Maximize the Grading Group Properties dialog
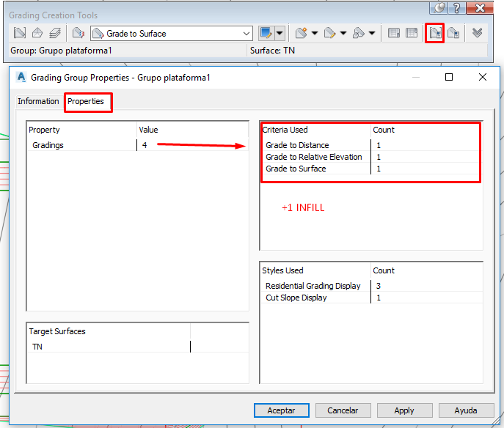 (449, 77)
